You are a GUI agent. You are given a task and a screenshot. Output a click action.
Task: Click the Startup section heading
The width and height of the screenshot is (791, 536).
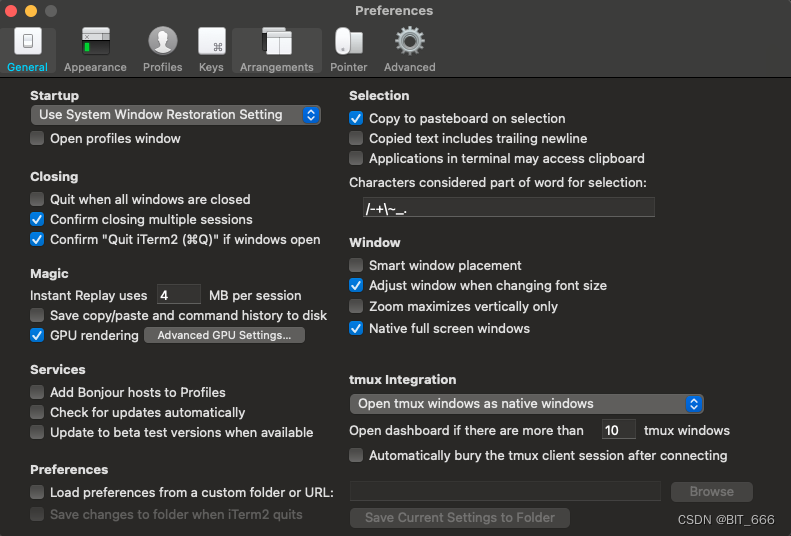tap(54, 96)
